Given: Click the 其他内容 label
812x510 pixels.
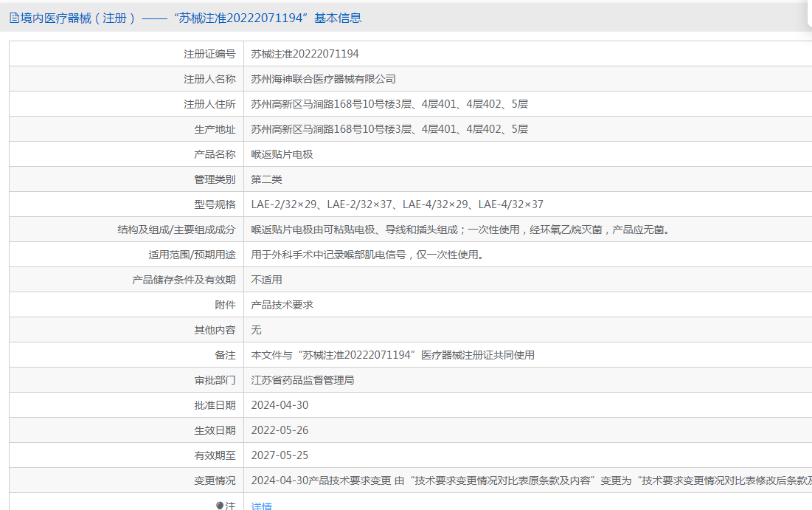Looking at the screenshot, I should pos(215,330).
